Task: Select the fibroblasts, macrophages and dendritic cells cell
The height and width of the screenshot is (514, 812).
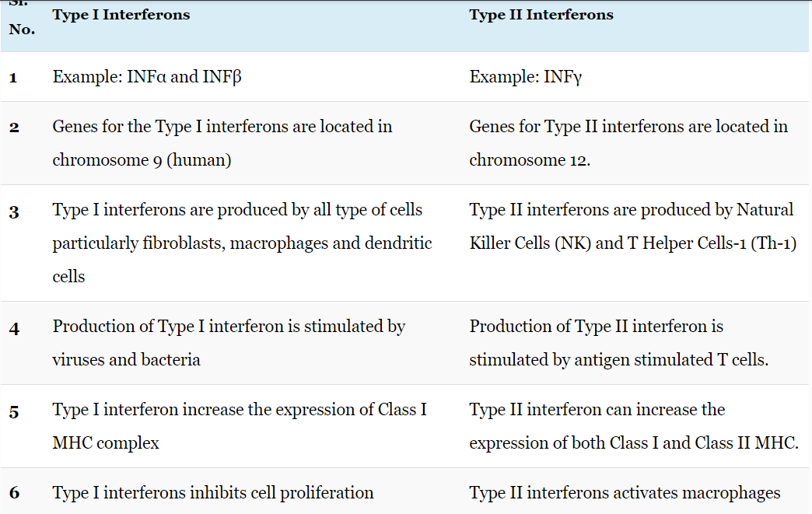Action: click(243, 243)
